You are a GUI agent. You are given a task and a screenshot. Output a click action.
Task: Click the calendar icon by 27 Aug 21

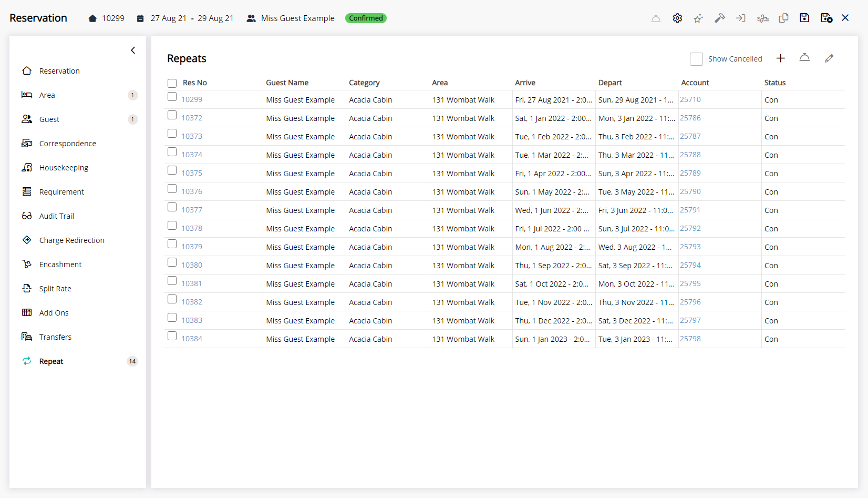[x=140, y=18]
